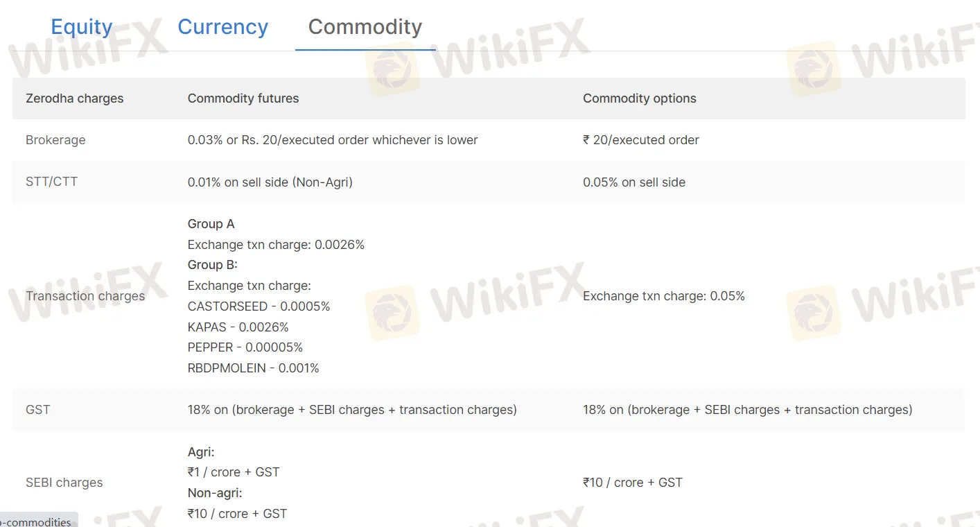Click the ₹ 20/executed order options cell
Screen dimensions: 980x527
pyautogui.click(x=640, y=140)
